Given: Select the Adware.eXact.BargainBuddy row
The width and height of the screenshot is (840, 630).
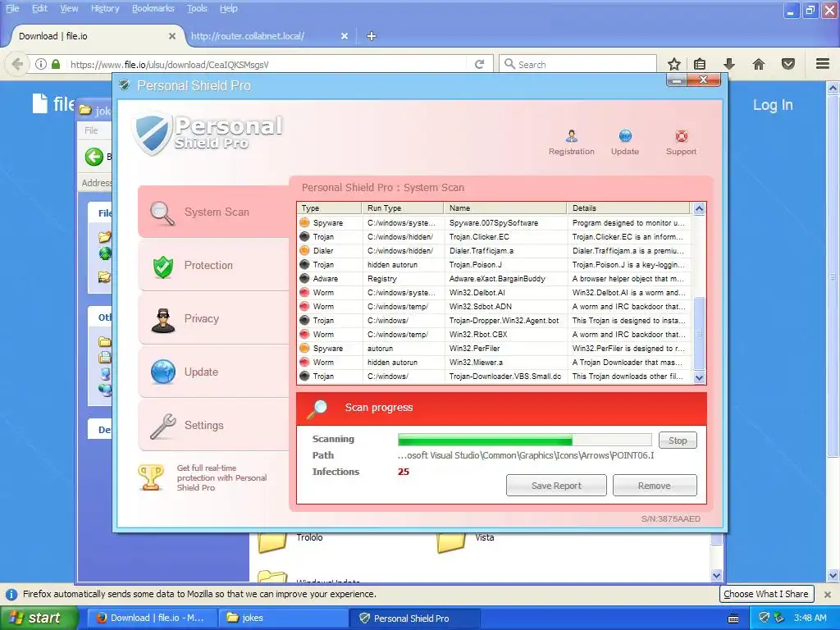Looking at the screenshot, I should click(495, 279).
